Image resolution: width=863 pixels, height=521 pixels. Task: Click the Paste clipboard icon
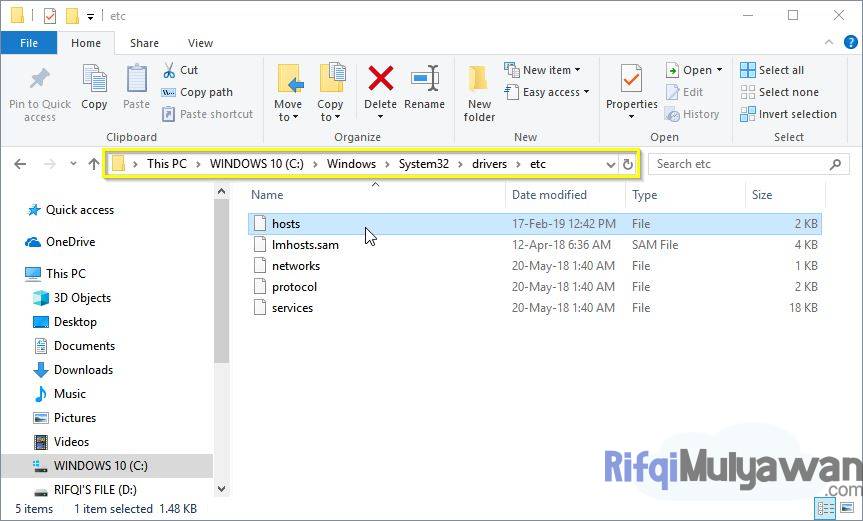click(x=136, y=79)
